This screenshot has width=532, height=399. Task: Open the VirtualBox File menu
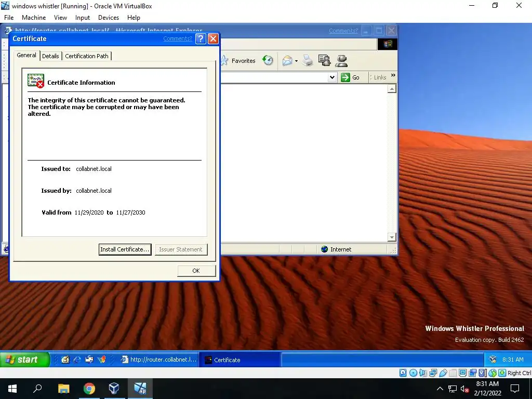point(9,18)
